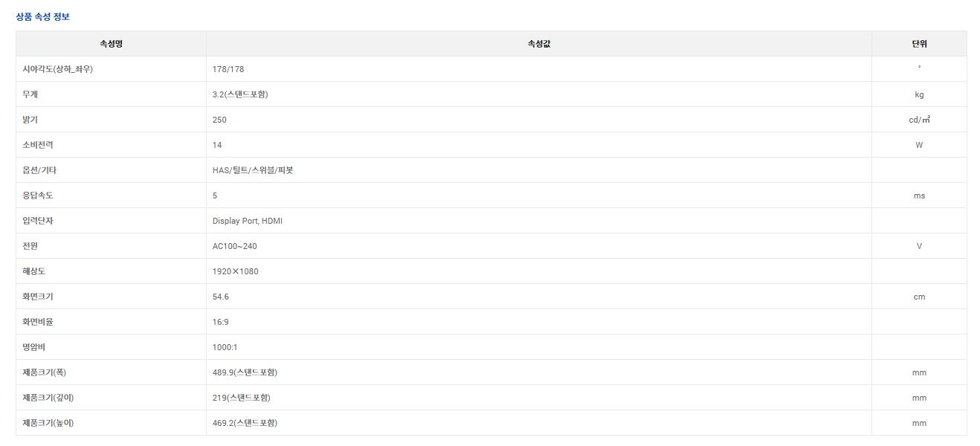The height and width of the screenshot is (446, 980).
Task: Select the 제품크기(높이) row label
Action: [x=48, y=423]
